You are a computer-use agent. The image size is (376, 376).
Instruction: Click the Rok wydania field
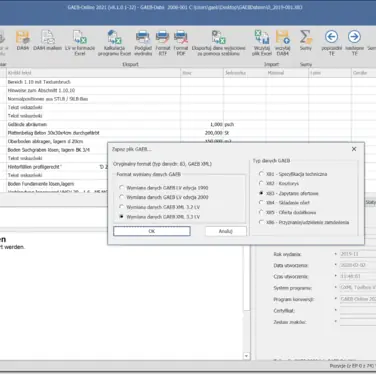point(358,254)
